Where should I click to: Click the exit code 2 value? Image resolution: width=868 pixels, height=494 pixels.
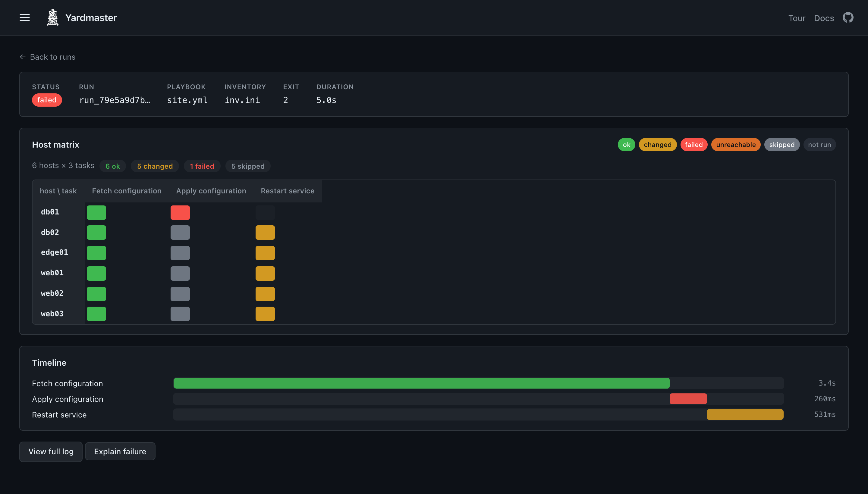285,100
